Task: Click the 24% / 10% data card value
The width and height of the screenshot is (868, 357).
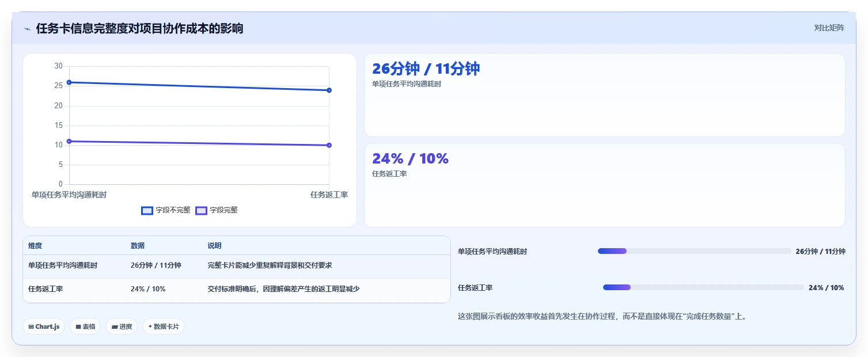Action: 410,158
